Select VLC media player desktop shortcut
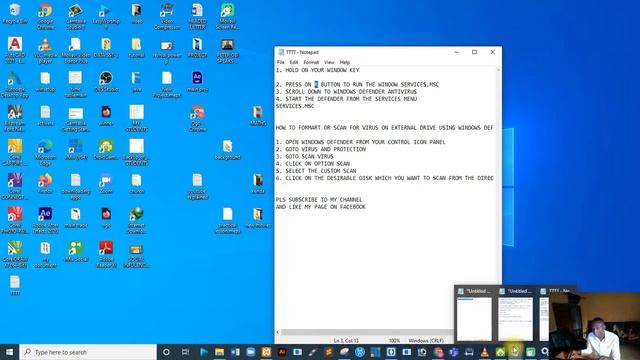Viewport: 640px width, 360px height. coord(45,50)
